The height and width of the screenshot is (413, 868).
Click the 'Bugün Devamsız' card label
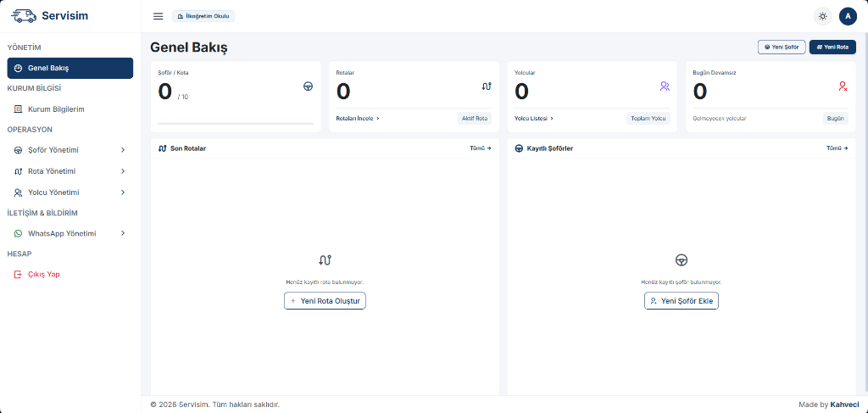[x=714, y=73]
